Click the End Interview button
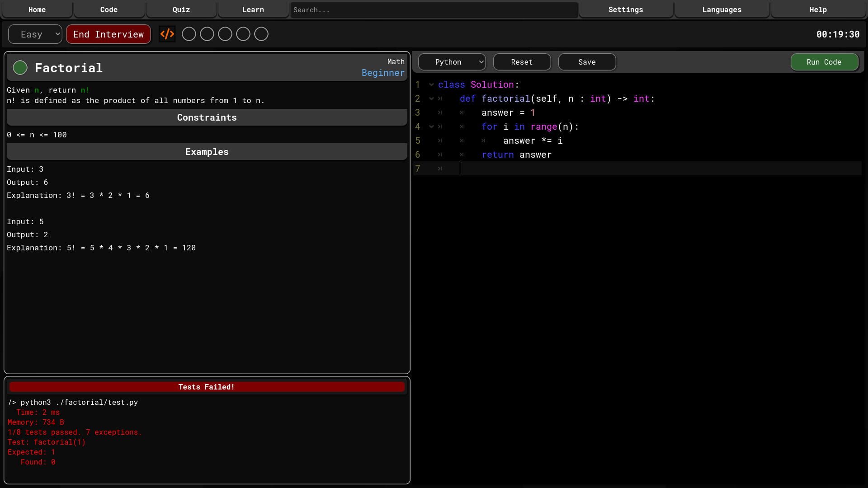 [x=108, y=34]
